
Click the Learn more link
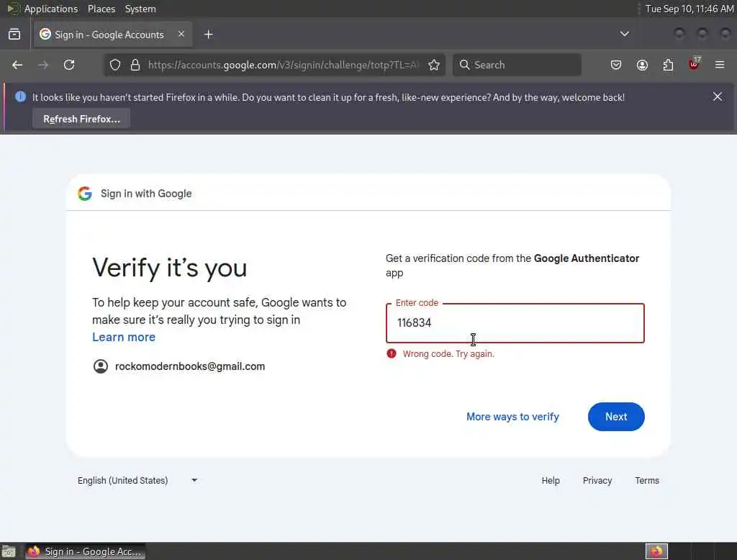click(124, 337)
